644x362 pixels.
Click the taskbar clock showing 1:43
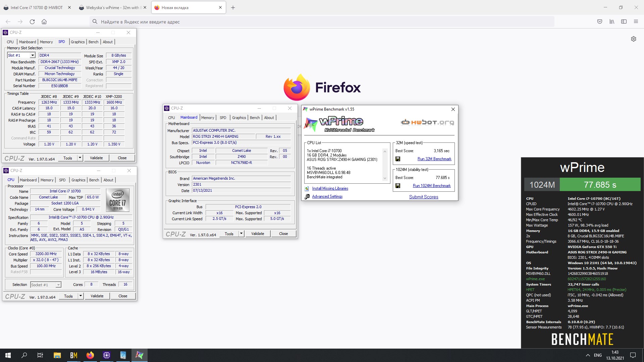(615, 355)
